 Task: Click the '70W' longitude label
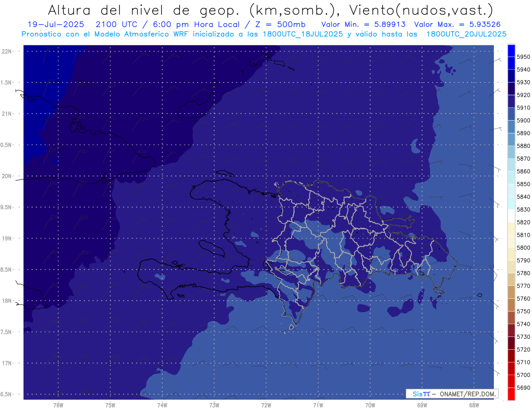[x=370, y=405]
